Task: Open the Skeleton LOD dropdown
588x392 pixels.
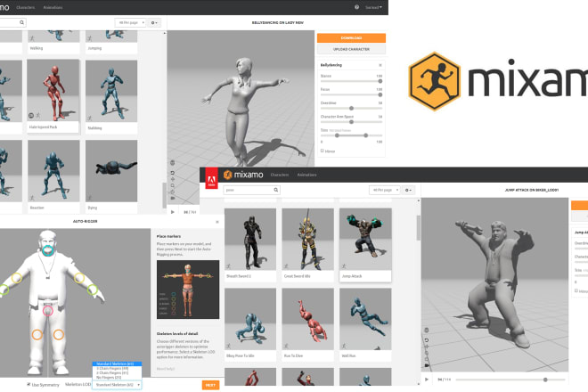Action: 117,385
